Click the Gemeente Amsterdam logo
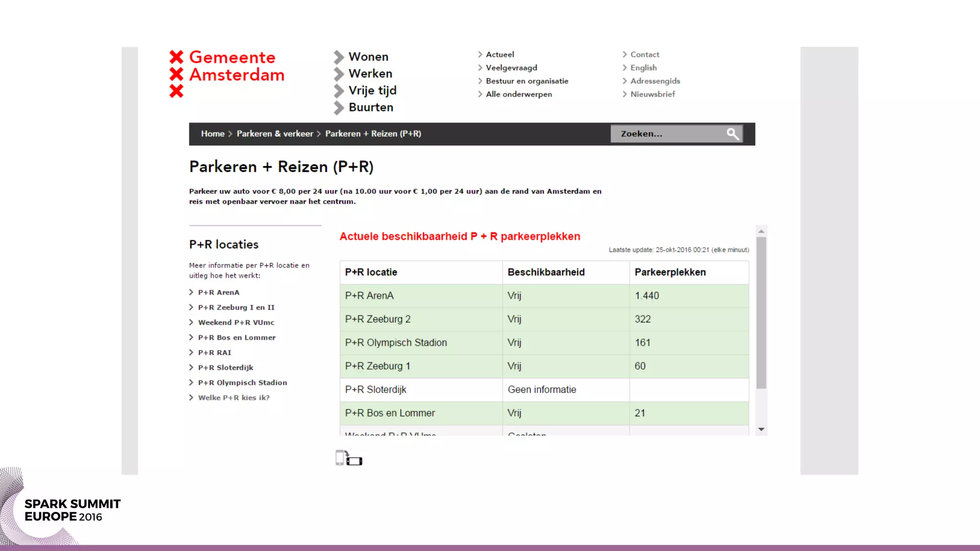This screenshot has height=551, width=980. pyautogui.click(x=227, y=73)
